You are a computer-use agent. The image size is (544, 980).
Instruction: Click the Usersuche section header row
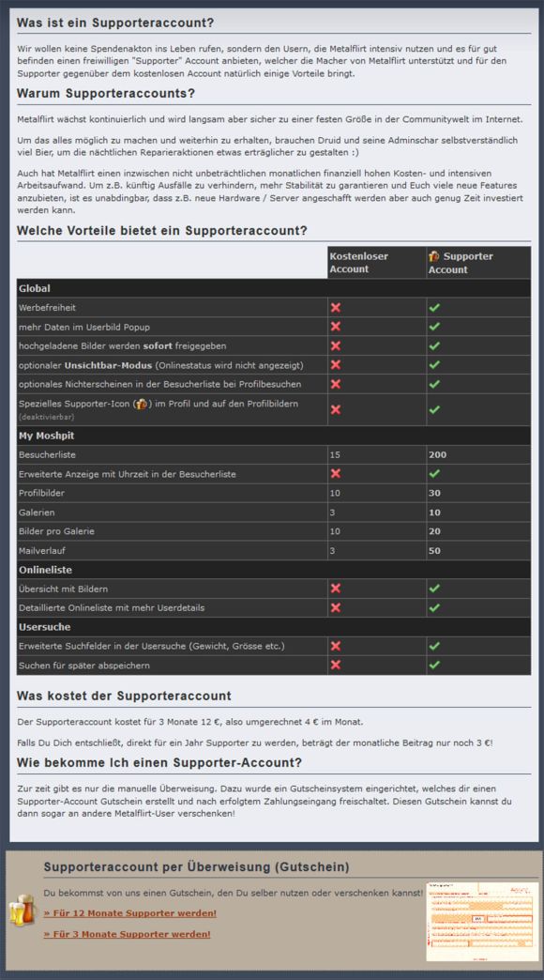[x=274, y=627]
